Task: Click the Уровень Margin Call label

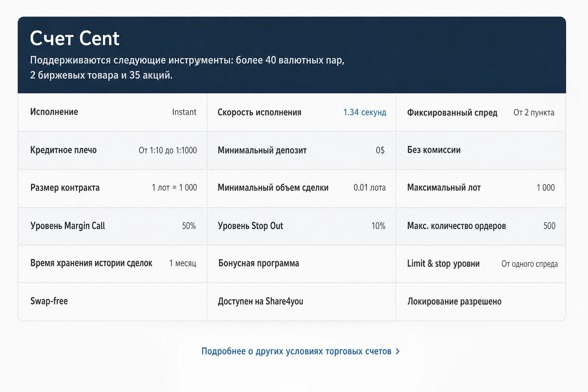Action: click(67, 226)
